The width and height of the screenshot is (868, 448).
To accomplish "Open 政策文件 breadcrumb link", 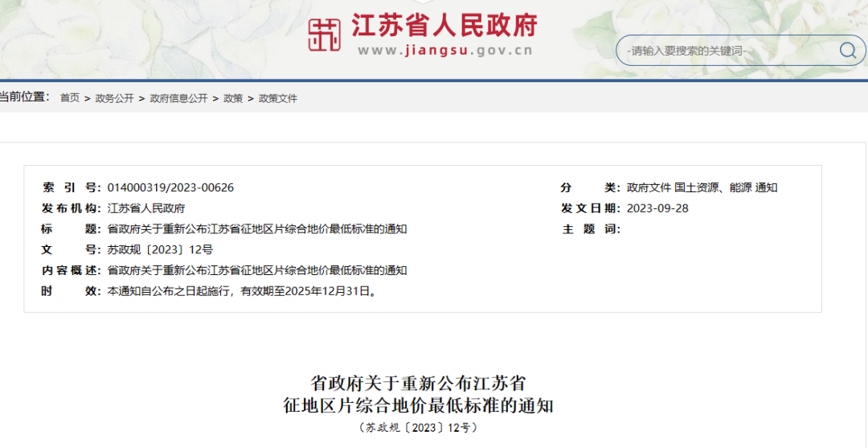I will (x=278, y=98).
